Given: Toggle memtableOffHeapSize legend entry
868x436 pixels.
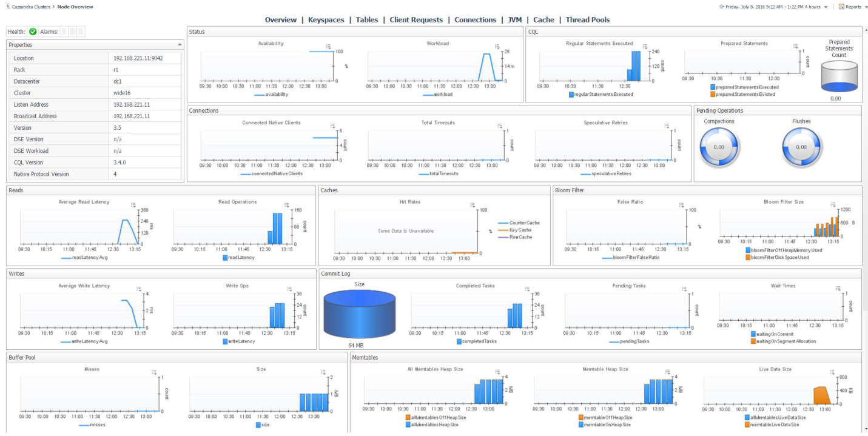Looking at the screenshot, I should point(605,417).
